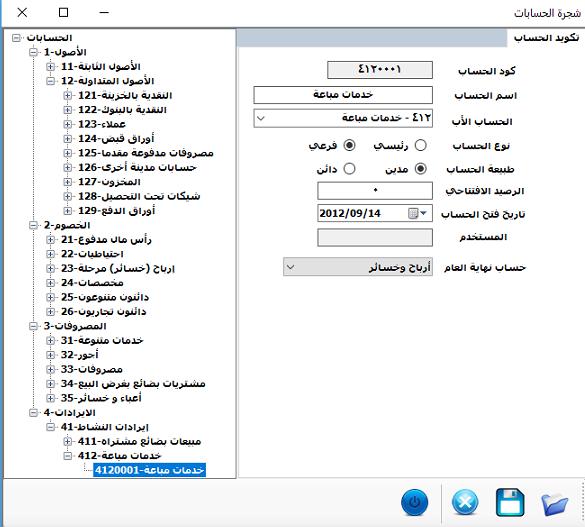The height and width of the screenshot is (527, 585).
Task: Select tree item 4120001-خدمات مباعة
Action: pyautogui.click(x=149, y=470)
